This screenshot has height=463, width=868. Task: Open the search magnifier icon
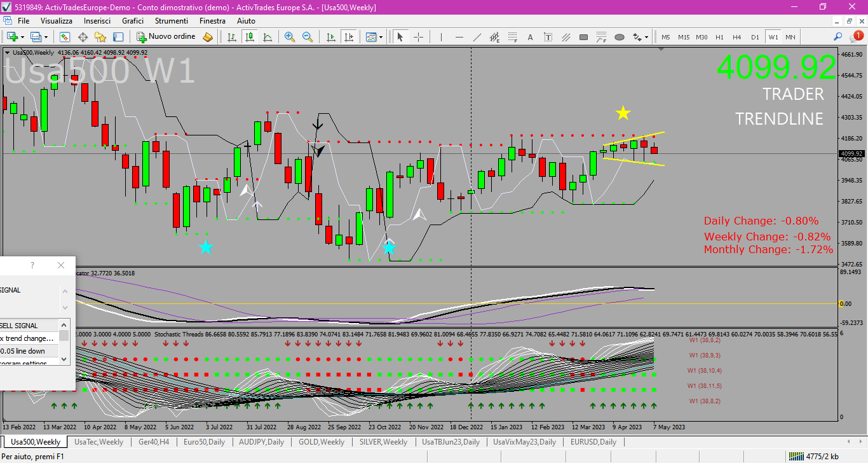(838, 37)
